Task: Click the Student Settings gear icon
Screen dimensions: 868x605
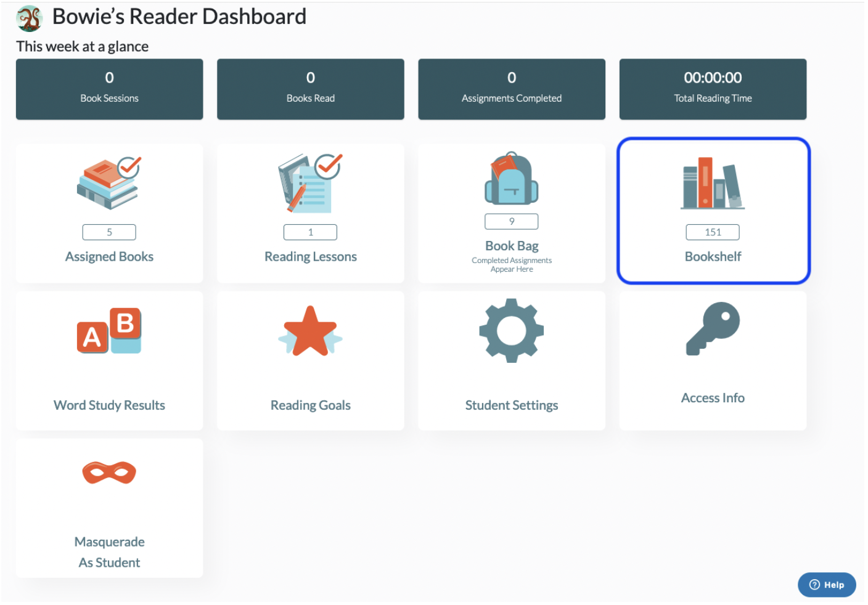Action: tap(512, 331)
